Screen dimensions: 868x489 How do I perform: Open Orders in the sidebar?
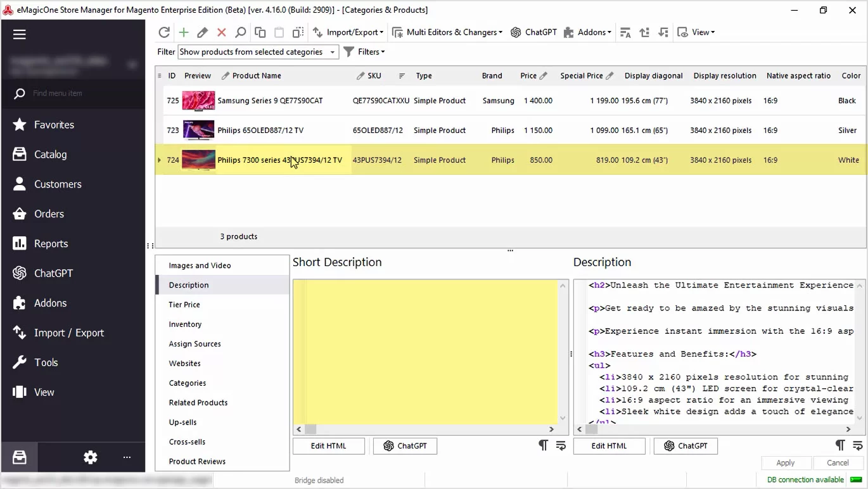(x=73, y=214)
